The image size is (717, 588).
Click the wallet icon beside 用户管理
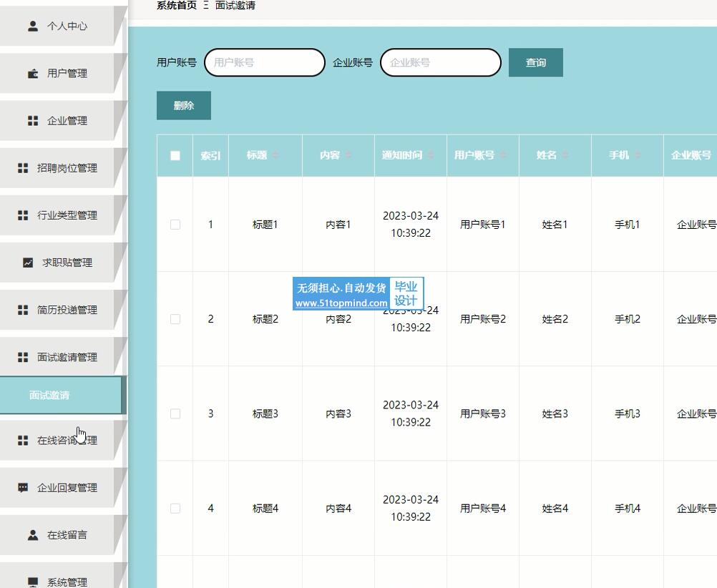(33, 74)
